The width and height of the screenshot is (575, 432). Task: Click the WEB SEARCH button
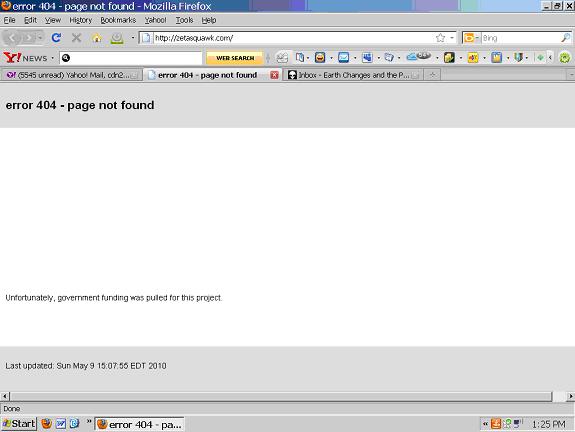coord(235,58)
